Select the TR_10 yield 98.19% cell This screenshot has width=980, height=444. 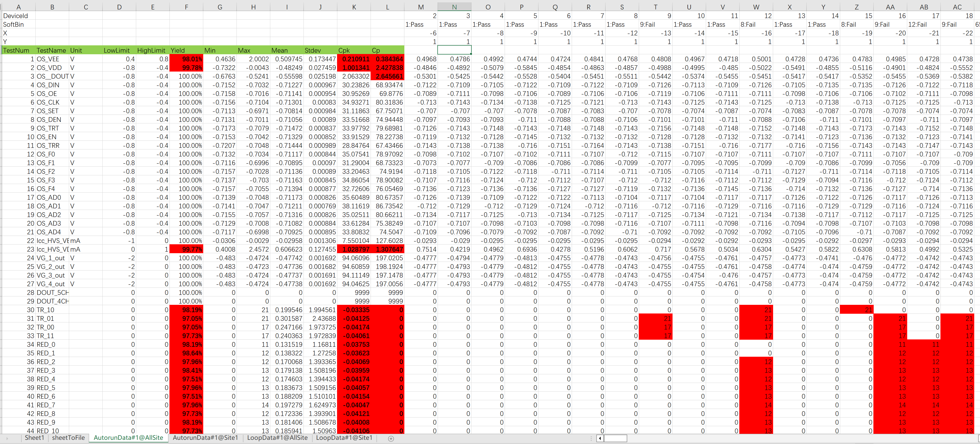pyautogui.click(x=186, y=310)
